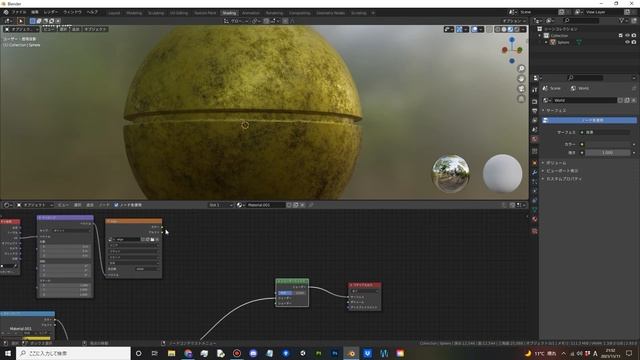
Task: Switch viewport to rendered shading
Action: pyautogui.click(x=516, y=29)
